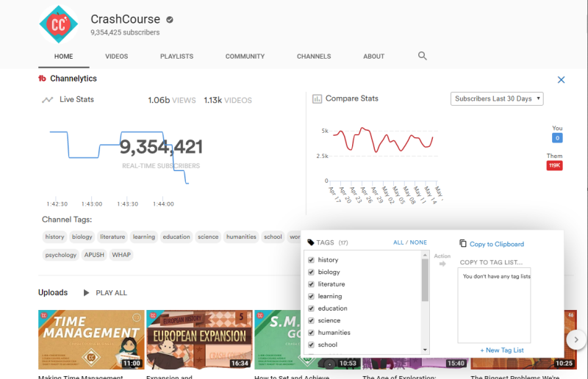Image resolution: width=588 pixels, height=379 pixels.
Task: Select NONE tags link
Action: (418, 242)
